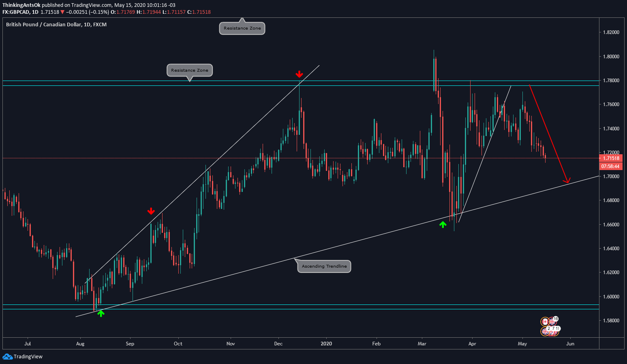The width and height of the screenshot is (627, 364).
Task: Click the 1.66000 price axis label
Action: (x=611, y=225)
